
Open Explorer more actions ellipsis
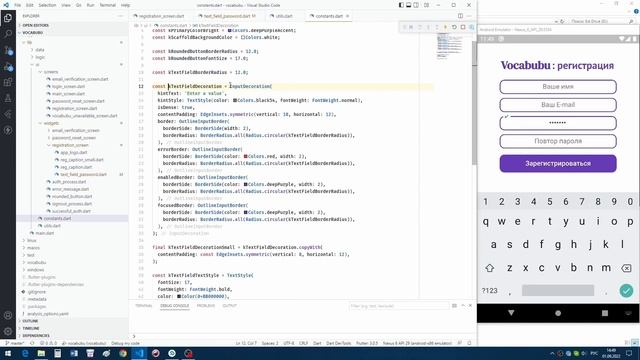coord(120,16)
